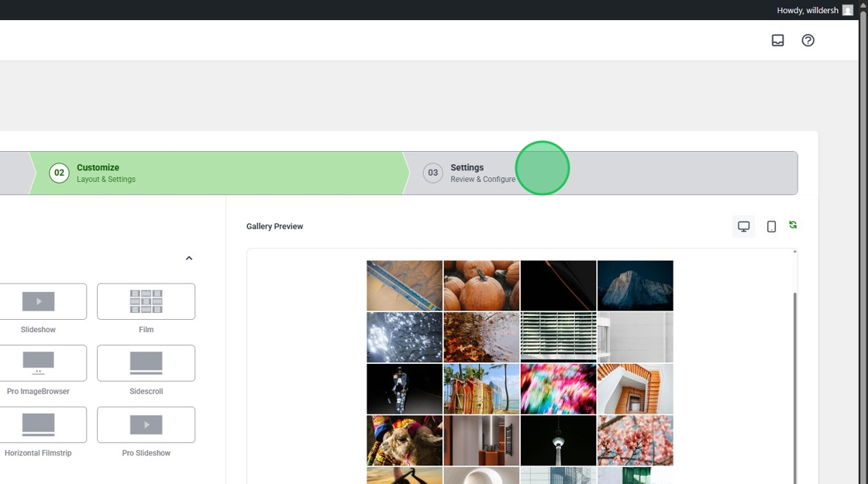The height and width of the screenshot is (484, 868).
Task: Click the user avatar icon
Action: [848, 10]
